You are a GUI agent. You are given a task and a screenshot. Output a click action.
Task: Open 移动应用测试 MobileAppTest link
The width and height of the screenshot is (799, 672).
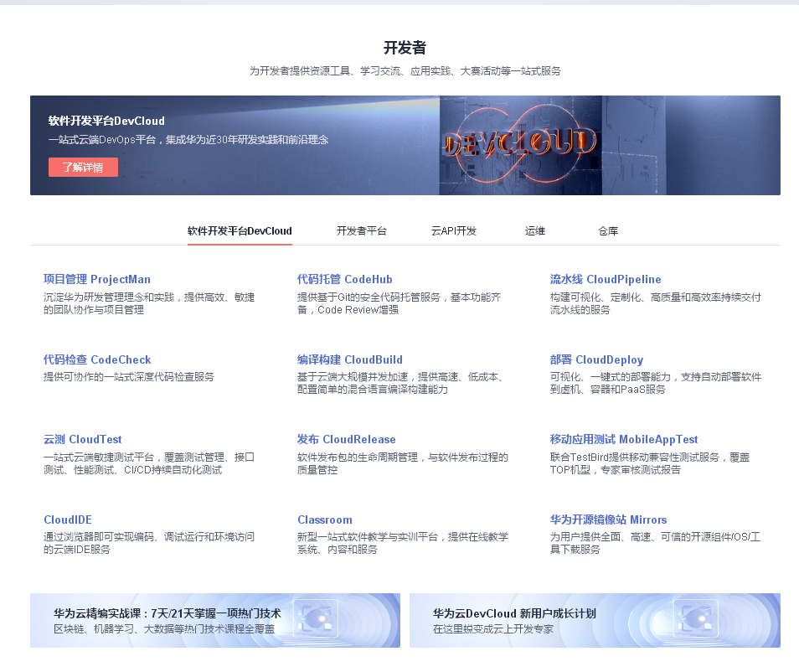(x=624, y=440)
